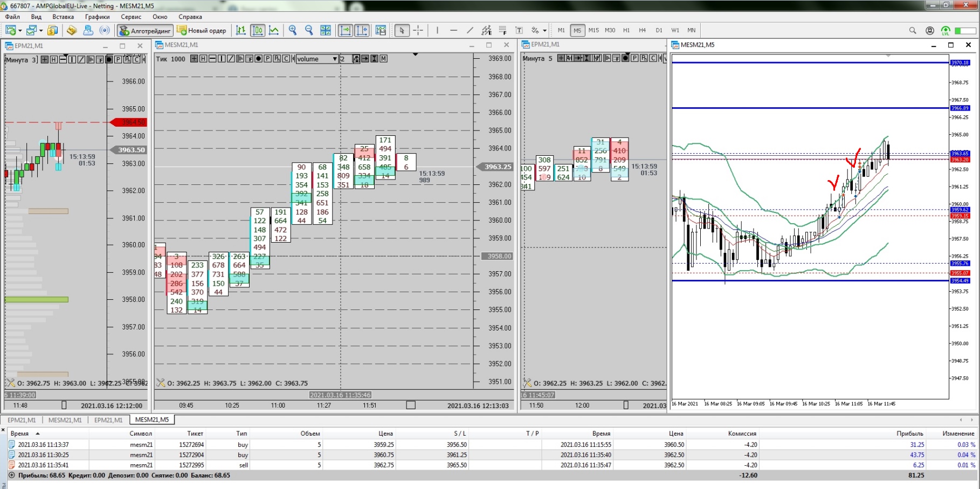The image size is (980, 489).
Task: Open the Вставка menu
Action: tap(63, 17)
